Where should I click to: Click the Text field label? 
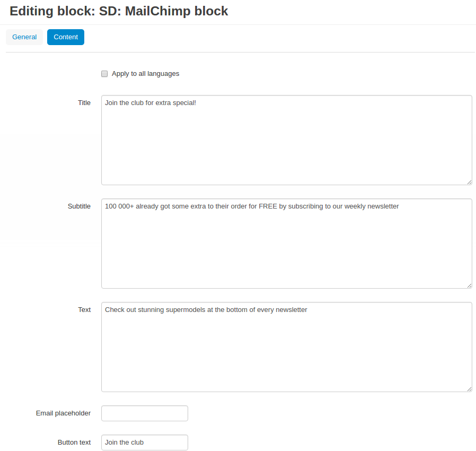84,310
